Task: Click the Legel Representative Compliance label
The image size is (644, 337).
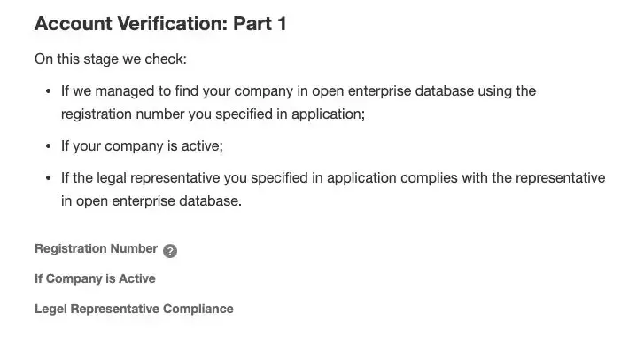Action: tap(134, 309)
